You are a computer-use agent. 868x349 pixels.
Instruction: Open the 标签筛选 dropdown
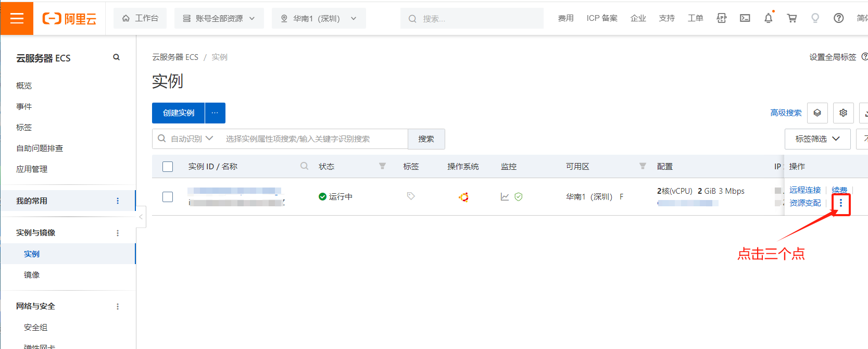coord(817,139)
